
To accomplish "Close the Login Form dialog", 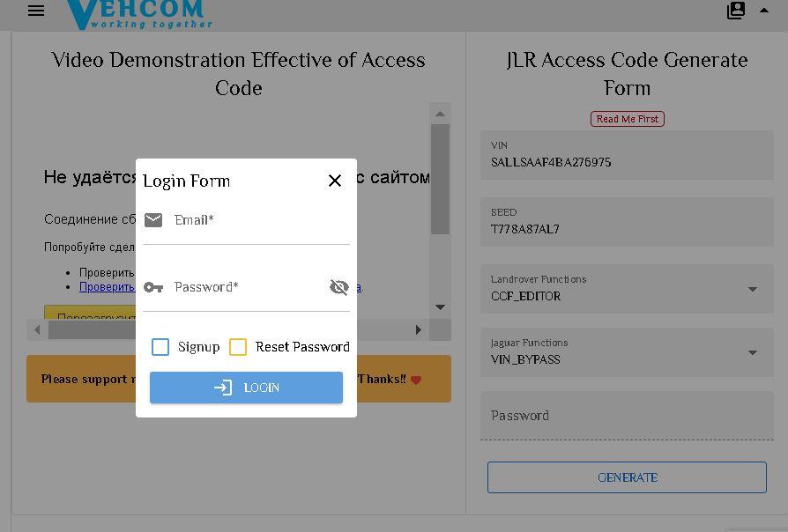I will (x=335, y=181).
